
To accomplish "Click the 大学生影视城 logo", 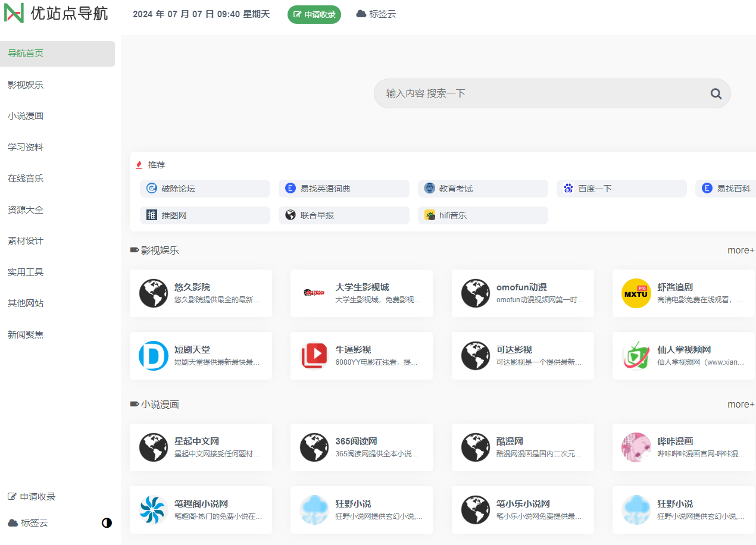I will coord(314,293).
